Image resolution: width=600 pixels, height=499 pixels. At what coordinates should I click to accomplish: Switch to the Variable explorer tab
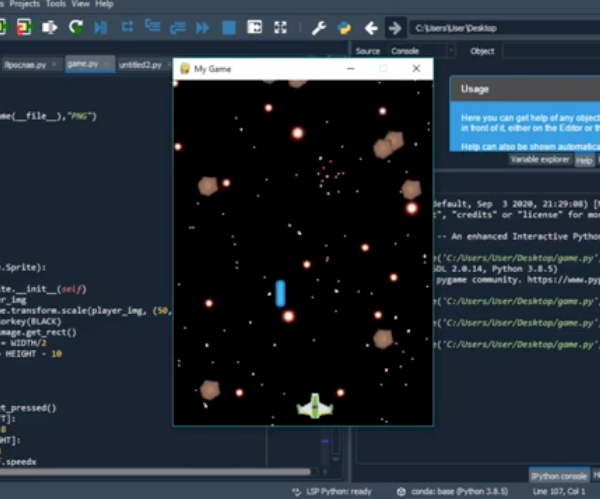tap(539, 159)
